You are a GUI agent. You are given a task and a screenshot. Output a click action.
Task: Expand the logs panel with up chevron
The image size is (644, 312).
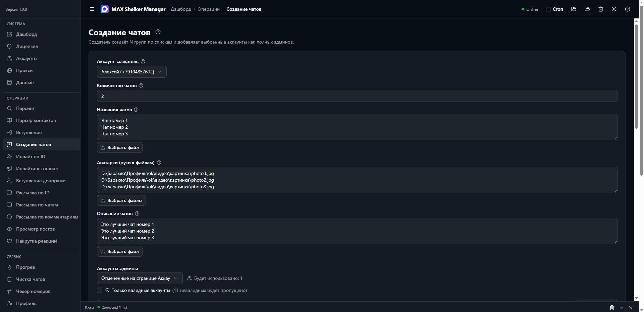[622, 308]
